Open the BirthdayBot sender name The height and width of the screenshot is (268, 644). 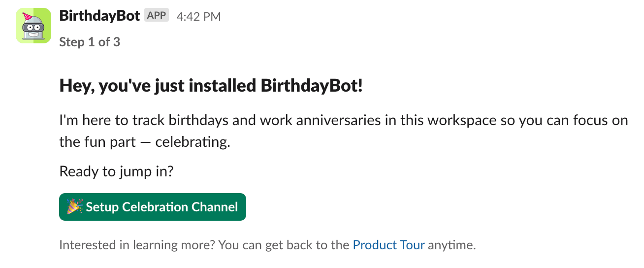(99, 16)
